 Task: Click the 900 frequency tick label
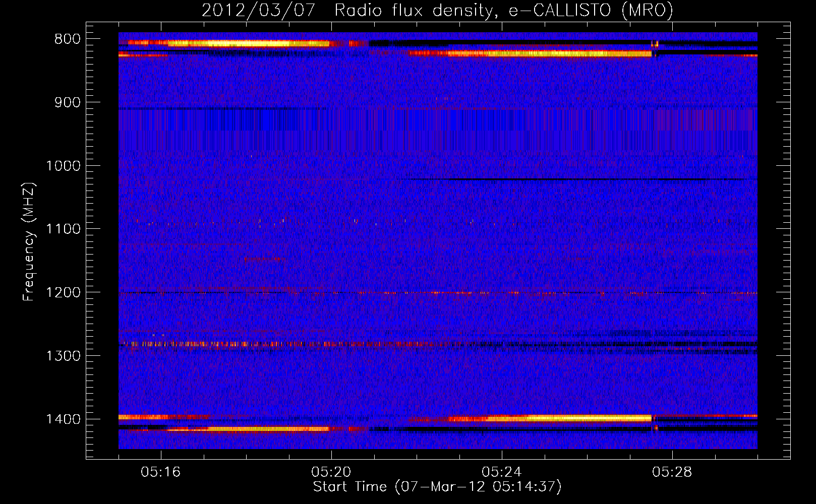pos(67,103)
